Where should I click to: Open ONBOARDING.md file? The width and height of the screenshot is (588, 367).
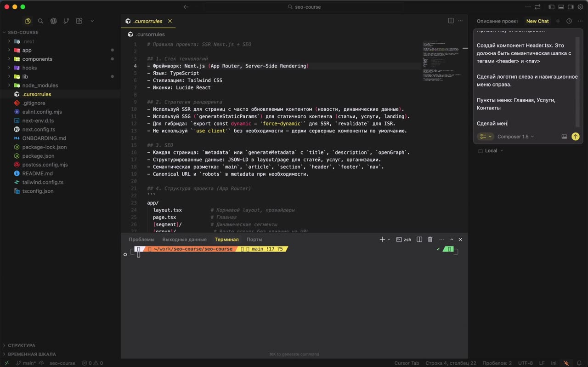point(60,138)
